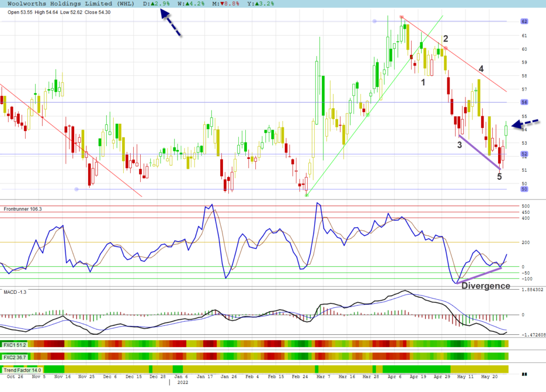Click the -50 level on the Frontrunner scale
Viewport: 546px width, 392px height.
[x=525, y=273]
